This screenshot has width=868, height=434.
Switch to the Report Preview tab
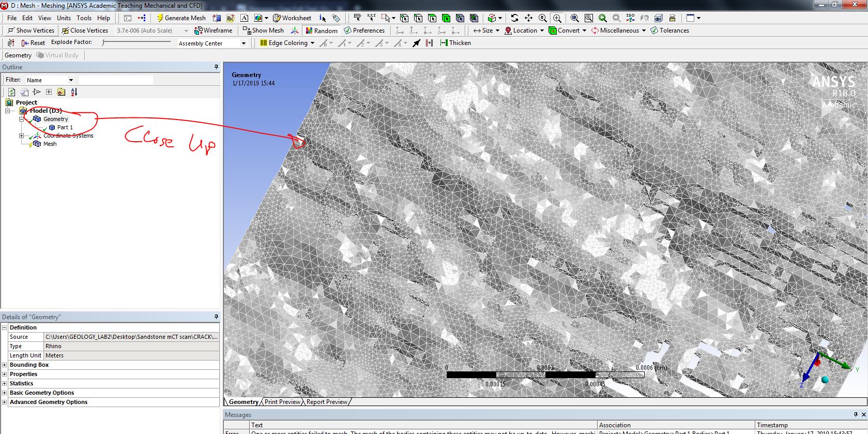(327, 402)
